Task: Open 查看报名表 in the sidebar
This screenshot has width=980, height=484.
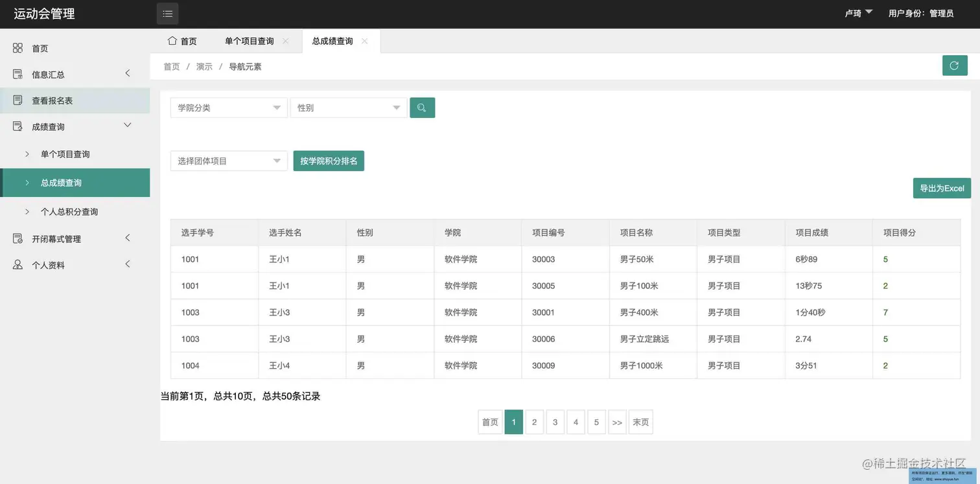Action: 75,100
